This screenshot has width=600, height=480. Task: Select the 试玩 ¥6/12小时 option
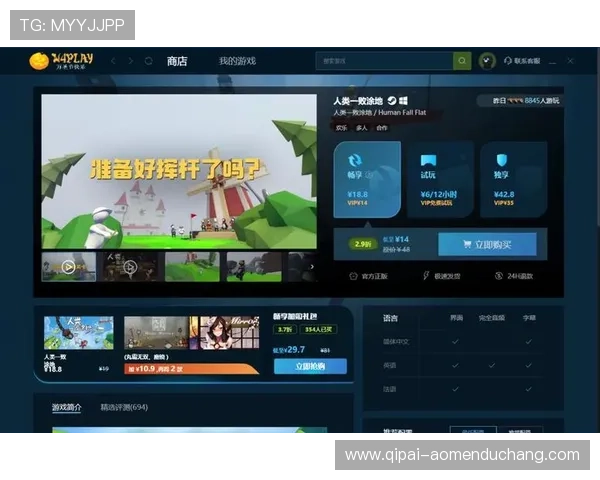point(440,180)
